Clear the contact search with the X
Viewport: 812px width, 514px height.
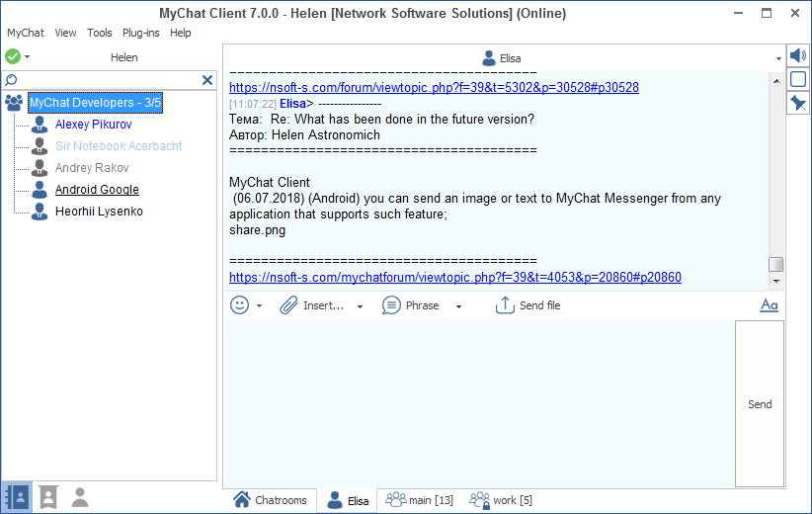207,80
